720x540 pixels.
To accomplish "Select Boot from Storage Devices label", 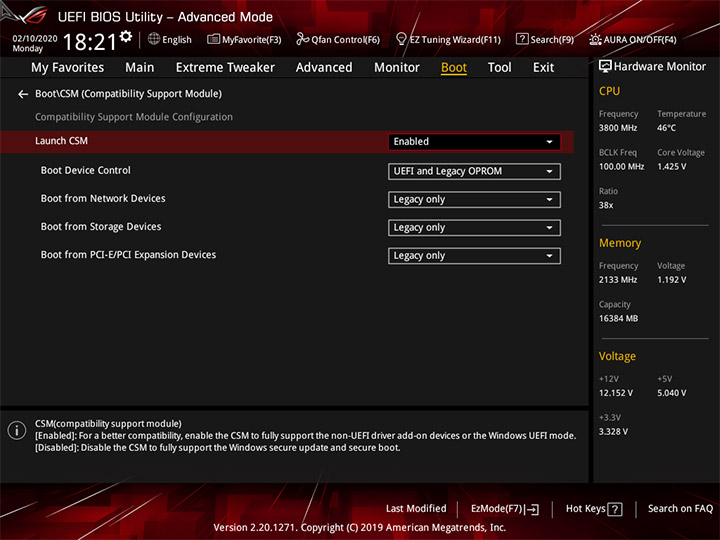I will click(x=101, y=226).
